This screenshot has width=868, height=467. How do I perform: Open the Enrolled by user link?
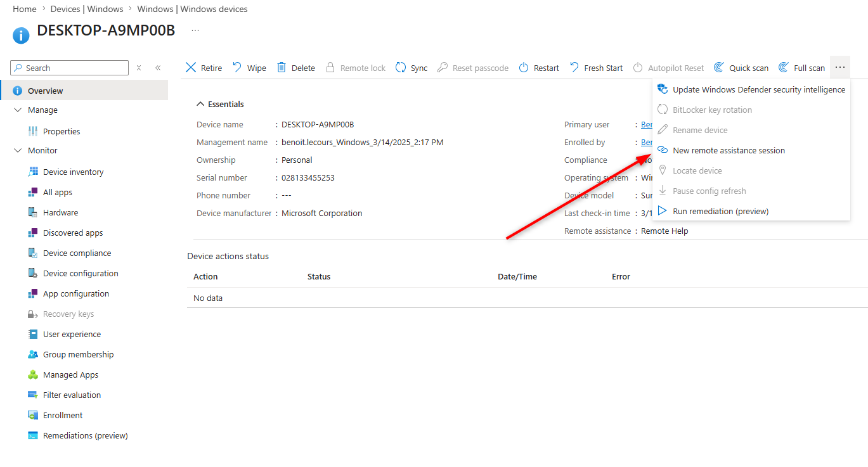[x=646, y=143]
